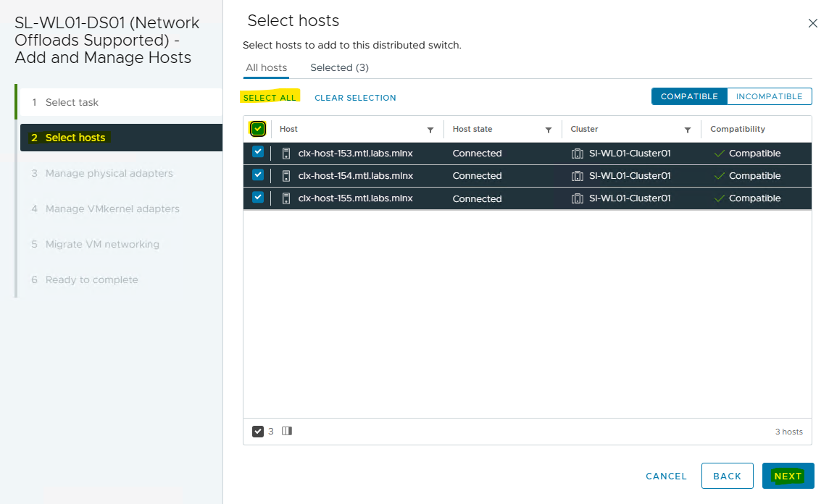Click host icon for clx-host-154.mtl.labs.mlnx
Viewport: 829px width, 504px height.
point(286,176)
